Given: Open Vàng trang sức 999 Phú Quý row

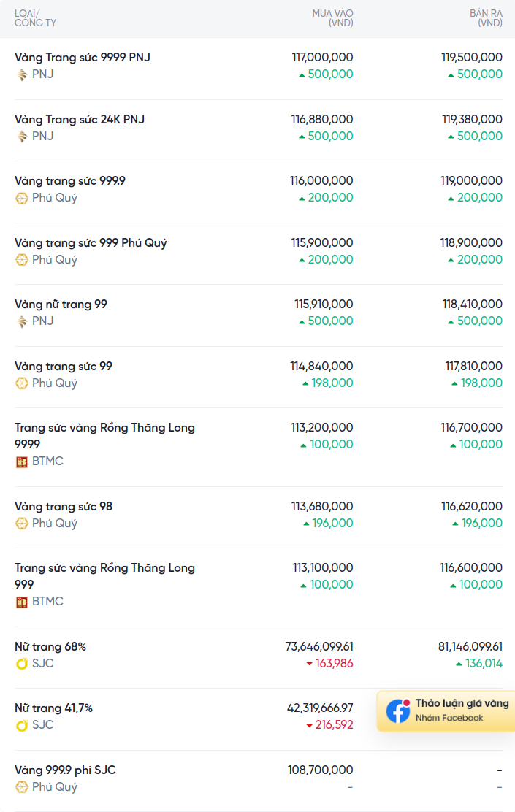Looking at the screenshot, I should click(91, 242).
